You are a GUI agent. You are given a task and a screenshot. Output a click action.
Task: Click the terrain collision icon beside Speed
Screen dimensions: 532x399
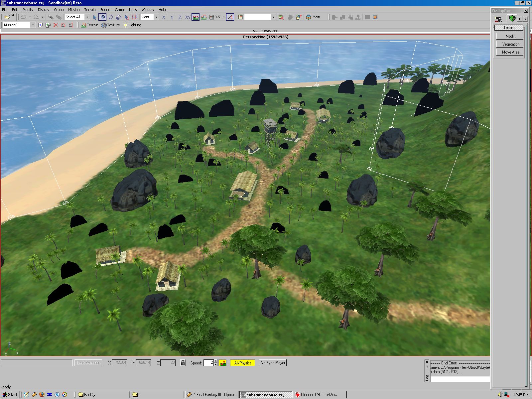pyautogui.click(x=223, y=363)
